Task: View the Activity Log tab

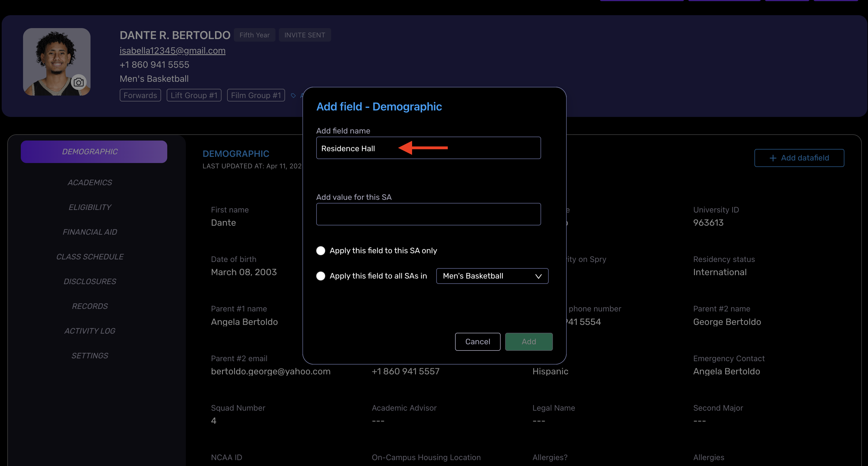Action: pyautogui.click(x=90, y=331)
